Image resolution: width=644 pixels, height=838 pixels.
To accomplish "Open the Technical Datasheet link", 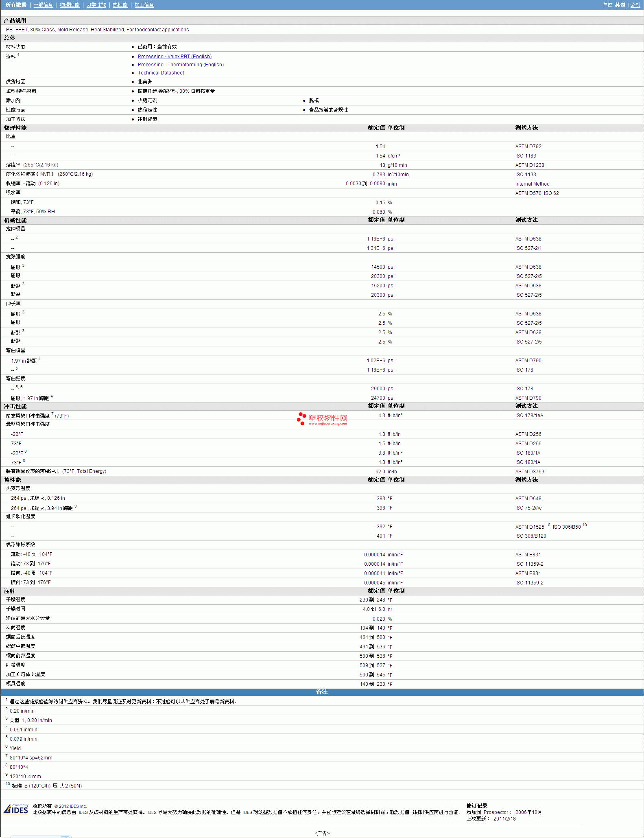I will click(x=161, y=73).
